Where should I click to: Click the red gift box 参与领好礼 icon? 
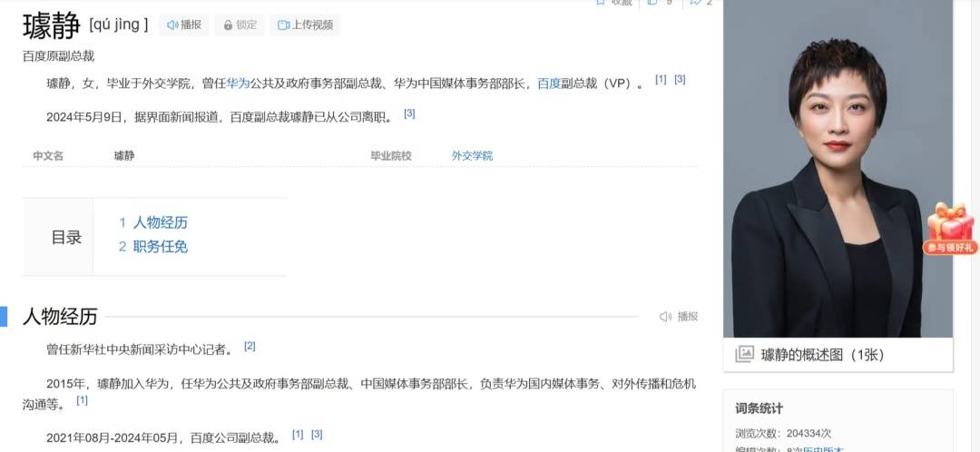coord(951,228)
